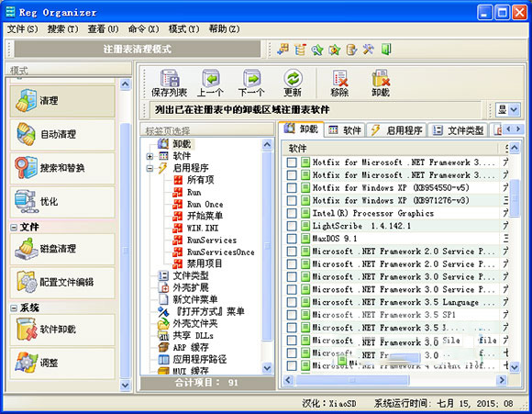Screen dimensions: 532x414
Task: Click software list horizontal scrollbar
Action: (352, 380)
